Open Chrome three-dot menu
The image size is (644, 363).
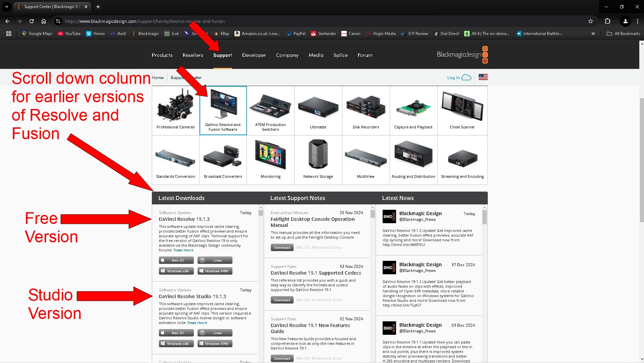point(638,21)
